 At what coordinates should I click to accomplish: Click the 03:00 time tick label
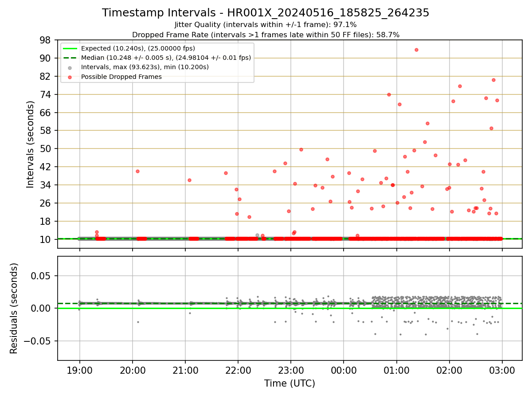502,370
